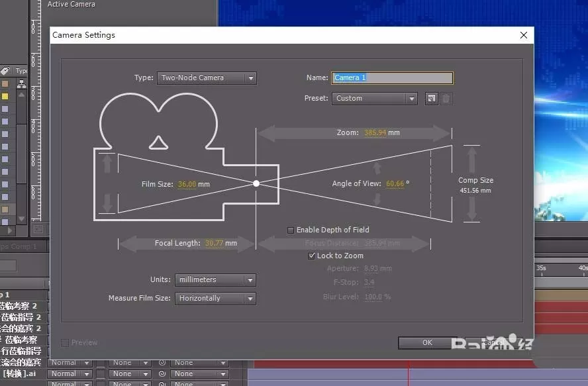Enable Depth of Field checkbox
The width and height of the screenshot is (588, 386).
pyautogui.click(x=291, y=230)
